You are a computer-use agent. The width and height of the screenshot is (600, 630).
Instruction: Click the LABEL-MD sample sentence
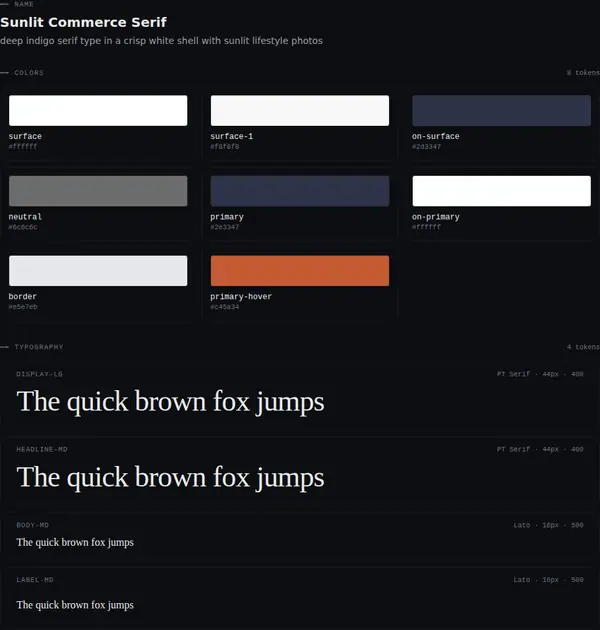pyautogui.click(x=75, y=605)
